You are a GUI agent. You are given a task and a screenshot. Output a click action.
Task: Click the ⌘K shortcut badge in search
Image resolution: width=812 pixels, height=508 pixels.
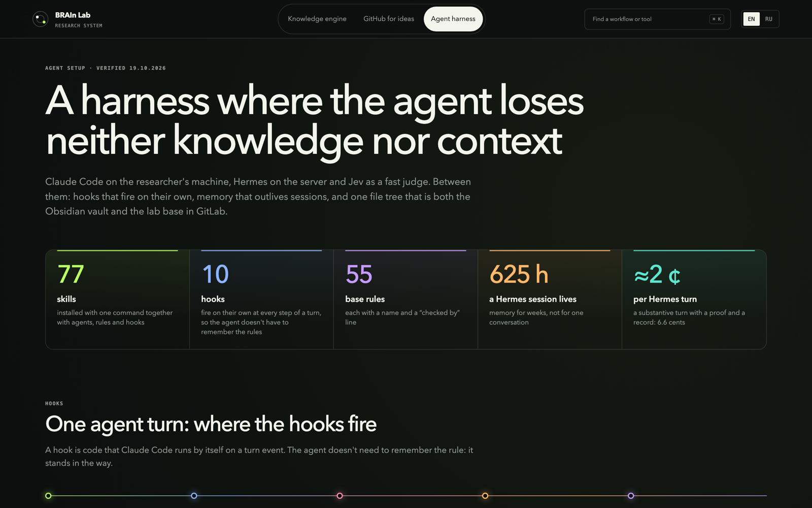point(717,19)
